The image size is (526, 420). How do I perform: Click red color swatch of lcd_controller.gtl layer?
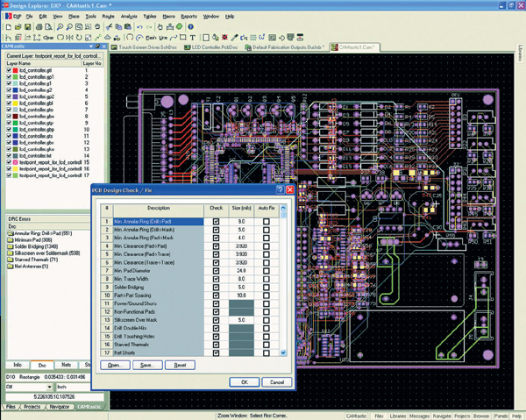tap(16, 70)
